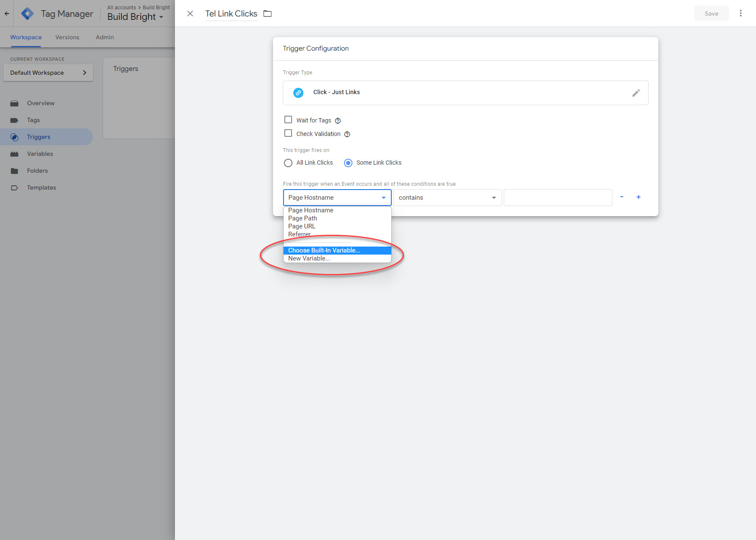Click the minus icon to remove the condition
The image size is (756, 540).
tap(622, 197)
